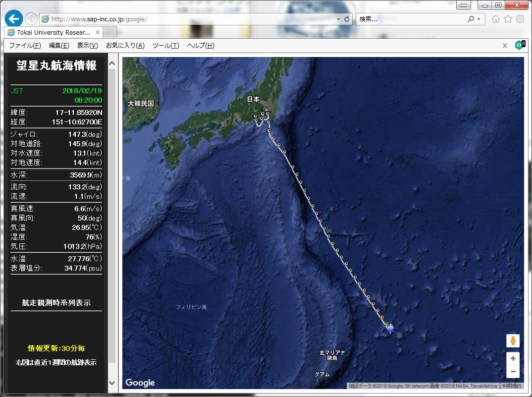The image size is (532, 397).
Task: Click the 対地速度 value 14.4(knt)
Action: (x=88, y=163)
